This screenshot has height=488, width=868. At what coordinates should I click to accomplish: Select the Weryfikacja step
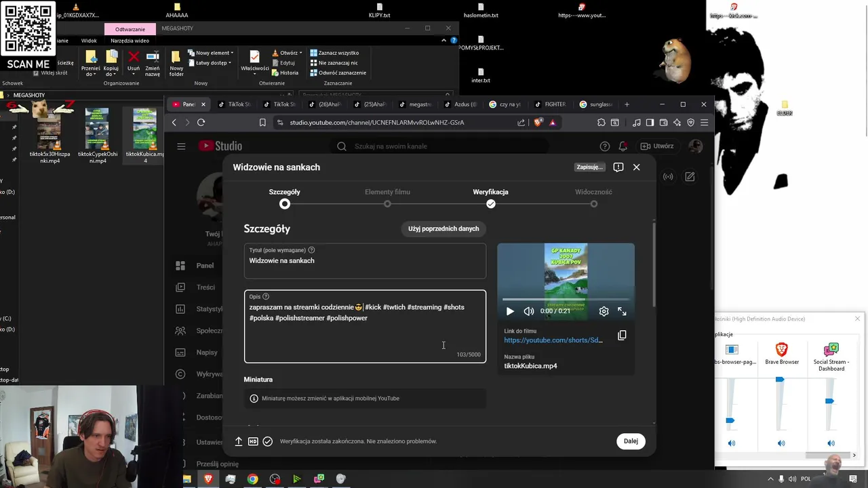tap(490, 198)
